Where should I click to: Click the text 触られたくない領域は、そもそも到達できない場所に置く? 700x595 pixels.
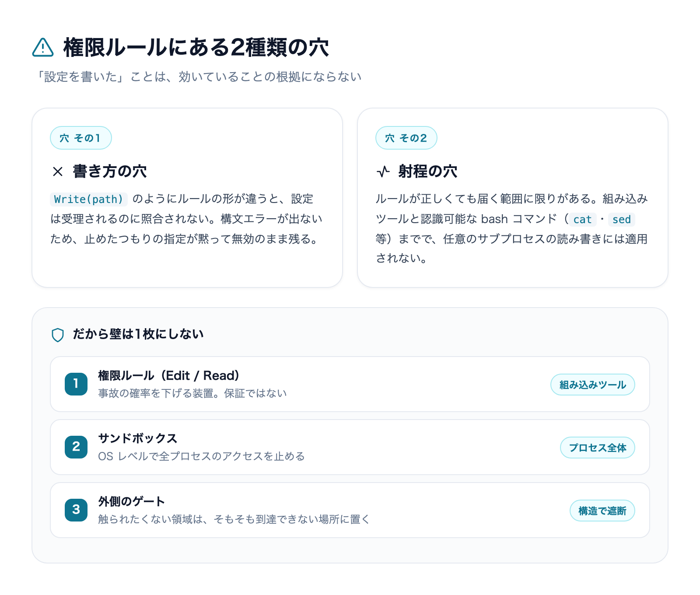pyautogui.click(x=234, y=519)
